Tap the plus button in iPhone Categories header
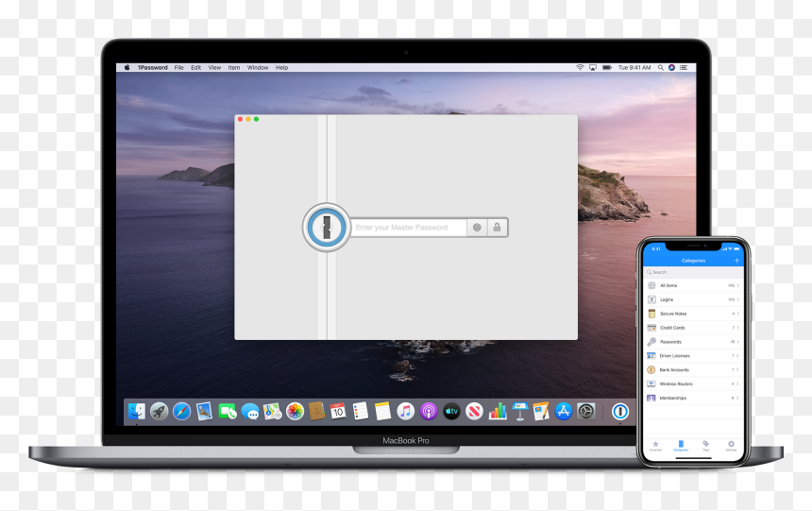812x511 pixels. (736, 260)
